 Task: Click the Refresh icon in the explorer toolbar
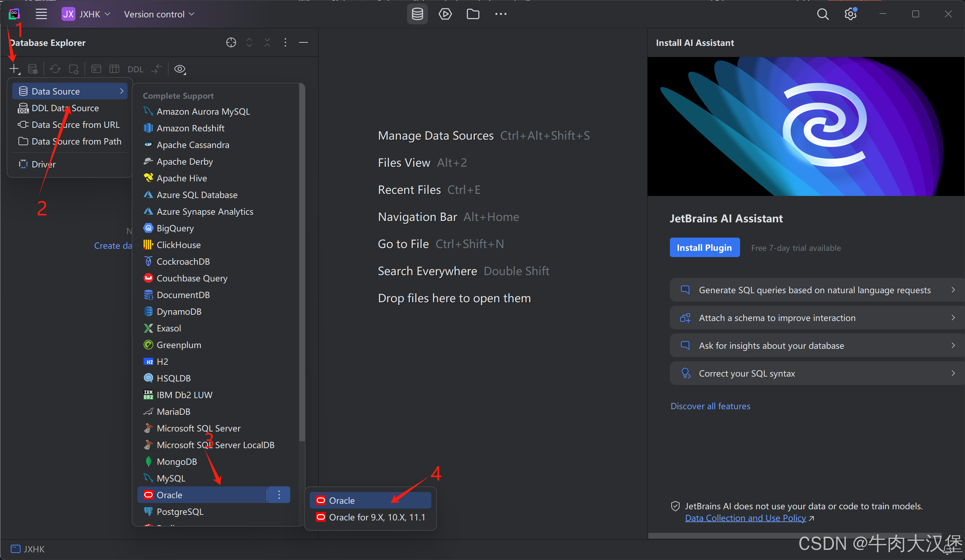pyautogui.click(x=55, y=69)
